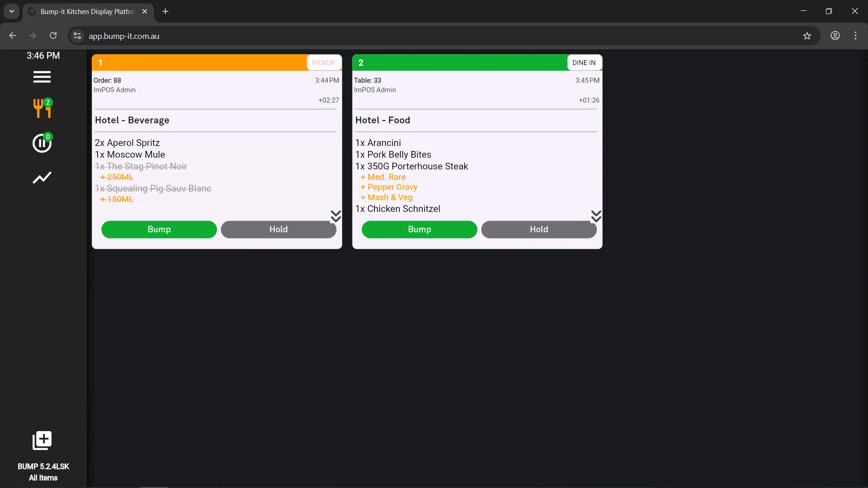Open the Chrome three-dot menu
This screenshot has height=488, width=868.
pos(855,36)
